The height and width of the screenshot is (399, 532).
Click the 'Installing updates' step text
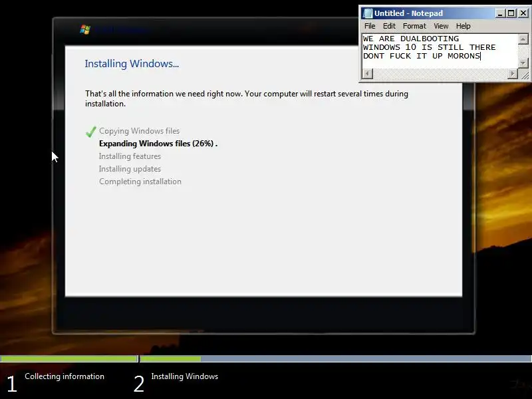[x=130, y=169]
